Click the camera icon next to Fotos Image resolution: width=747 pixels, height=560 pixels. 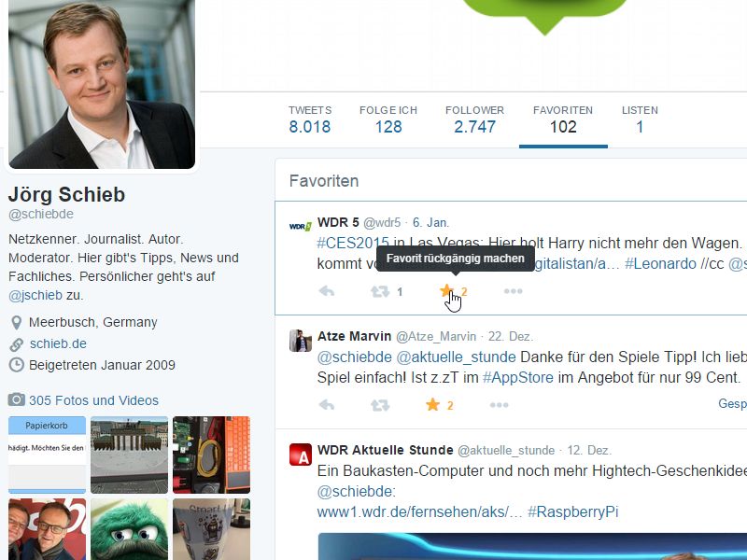pyautogui.click(x=16, y=399)
